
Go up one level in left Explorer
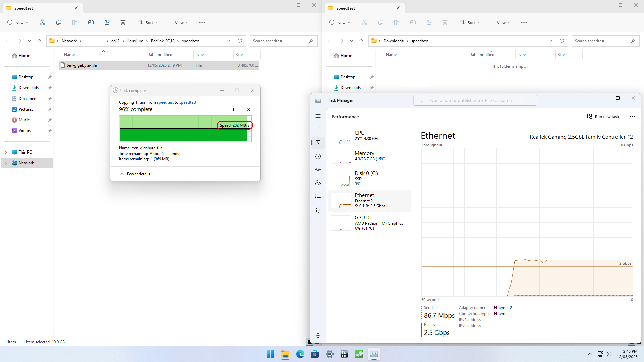click(x=39, y=41)
